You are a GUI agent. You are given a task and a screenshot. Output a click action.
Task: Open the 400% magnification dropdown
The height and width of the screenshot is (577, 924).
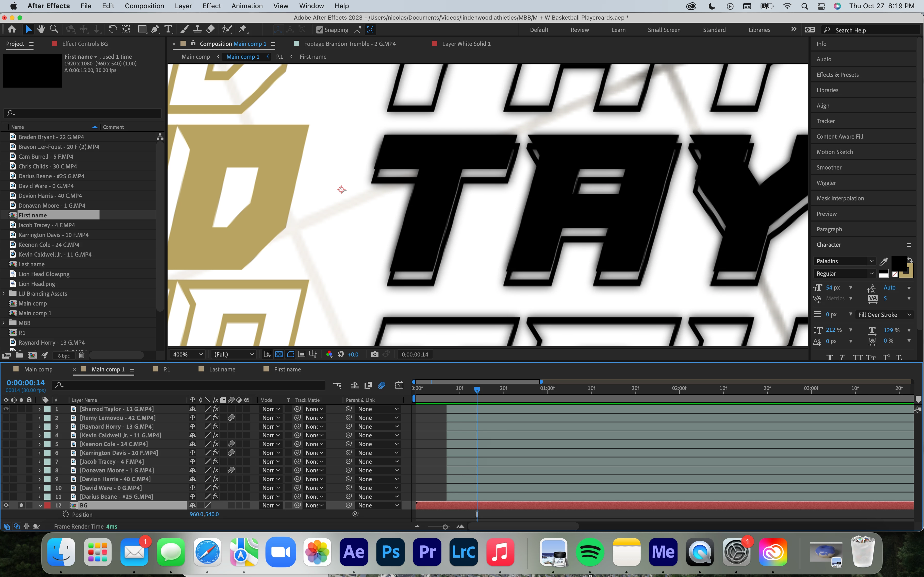pyautogui.click(x=187, y=354)
